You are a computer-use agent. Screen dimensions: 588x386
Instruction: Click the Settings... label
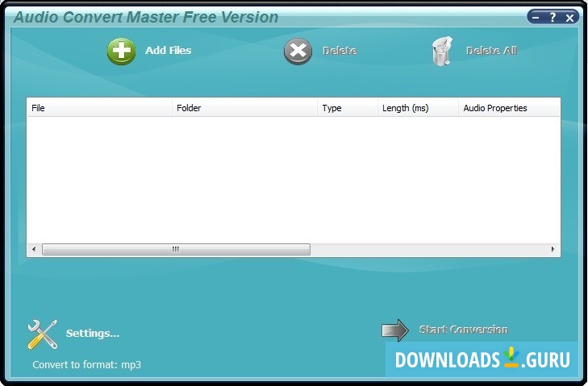(93, 333)
